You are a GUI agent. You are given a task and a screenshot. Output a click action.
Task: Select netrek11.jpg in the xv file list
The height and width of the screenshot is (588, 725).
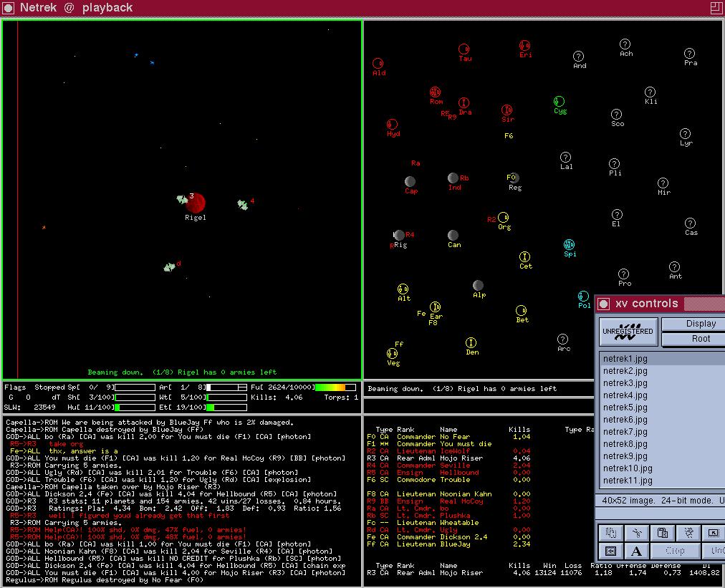(662, 481)
